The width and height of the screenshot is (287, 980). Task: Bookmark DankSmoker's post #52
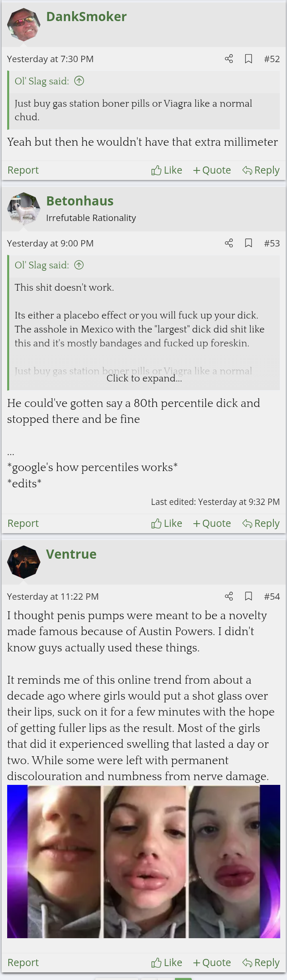pos(248,59)
